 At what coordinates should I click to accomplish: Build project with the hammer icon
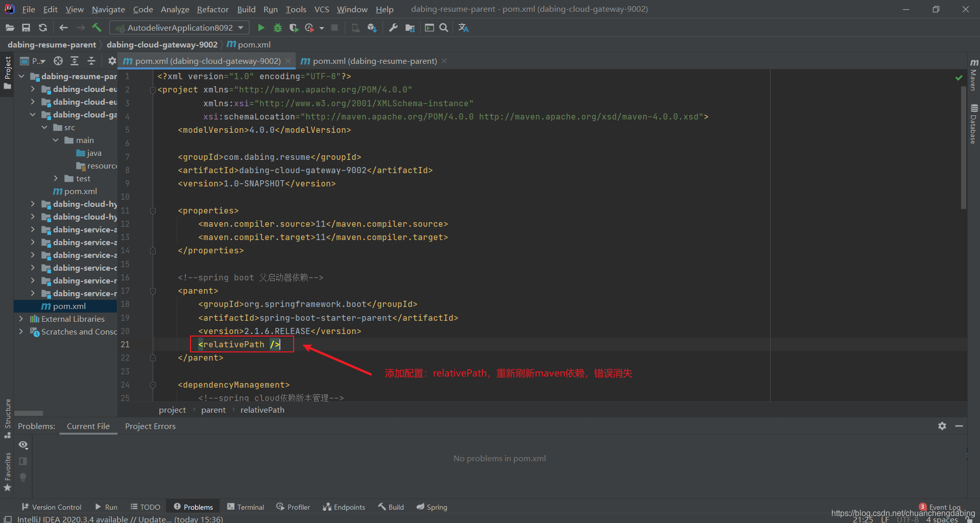click(x=97, y=28)
